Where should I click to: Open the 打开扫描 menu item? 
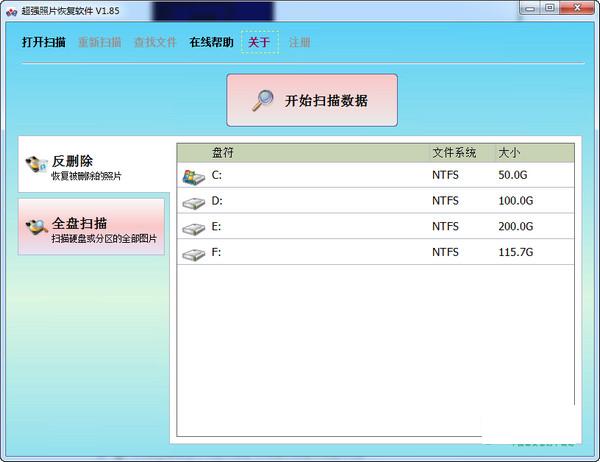pyautogui.click(x=43, y=43)
